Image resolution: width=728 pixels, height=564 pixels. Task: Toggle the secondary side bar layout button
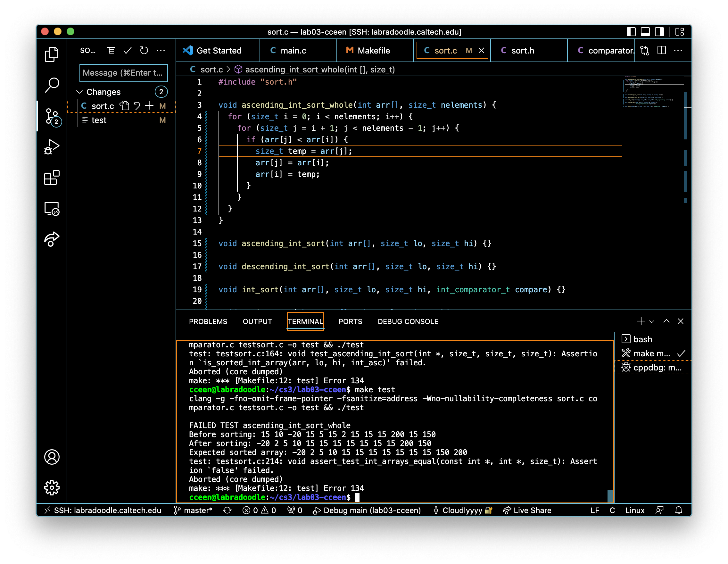(659, 32)
